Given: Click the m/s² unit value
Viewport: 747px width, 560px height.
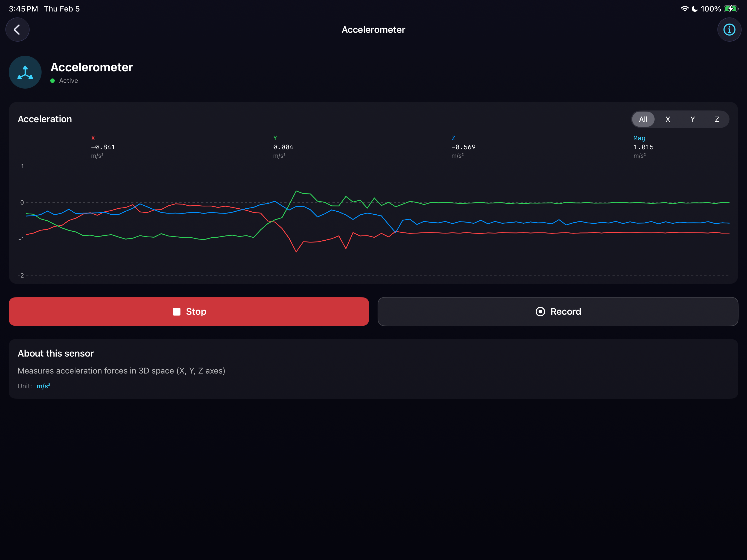Looking at the screenshot, I should click(43, 386).
